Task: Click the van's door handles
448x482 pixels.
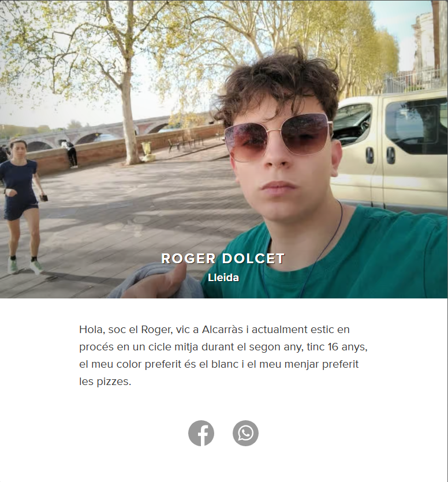Action: point(380,155)
